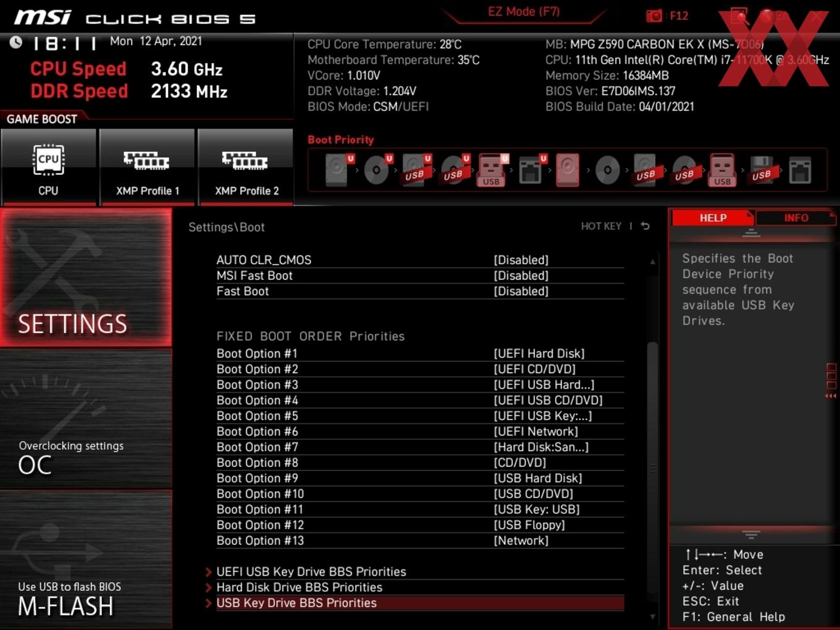Click the help panel bottom collapse handle

coord(751,534)
